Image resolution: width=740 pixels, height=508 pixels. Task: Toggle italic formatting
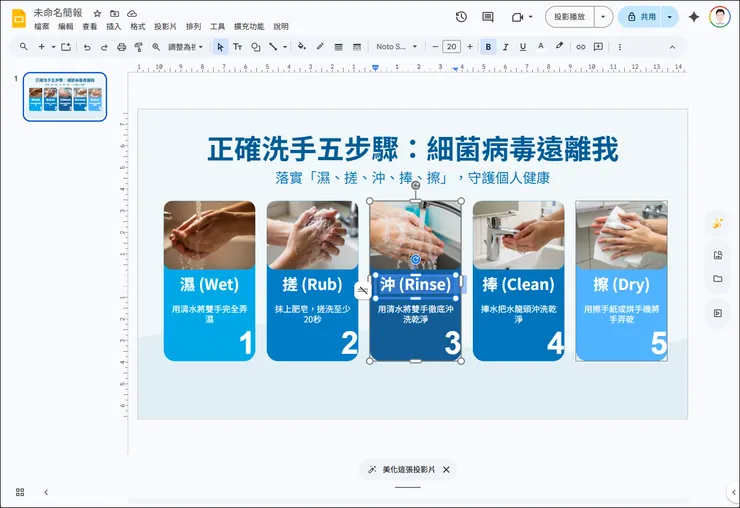click(x=505, y=47)
